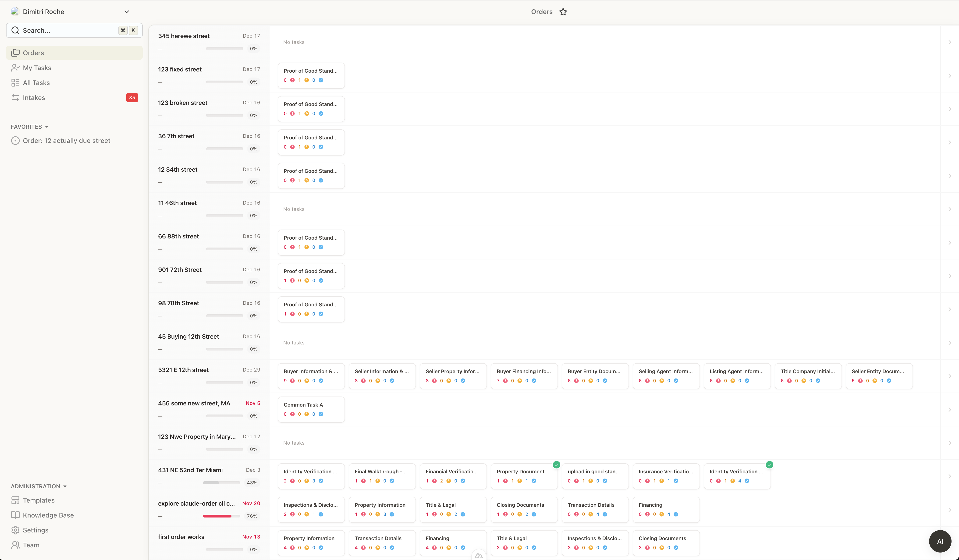Click the explore claude-order progress bar

[x=221, y=516]
